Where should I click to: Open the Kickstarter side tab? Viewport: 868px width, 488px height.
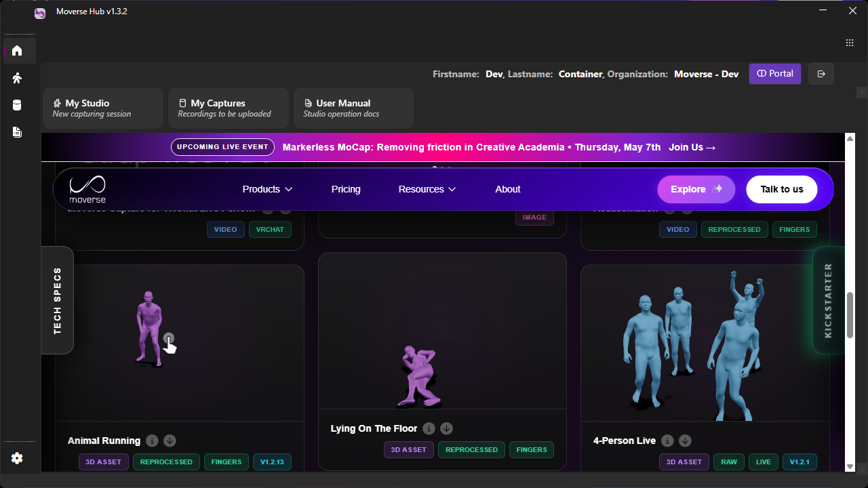[829, 300]
